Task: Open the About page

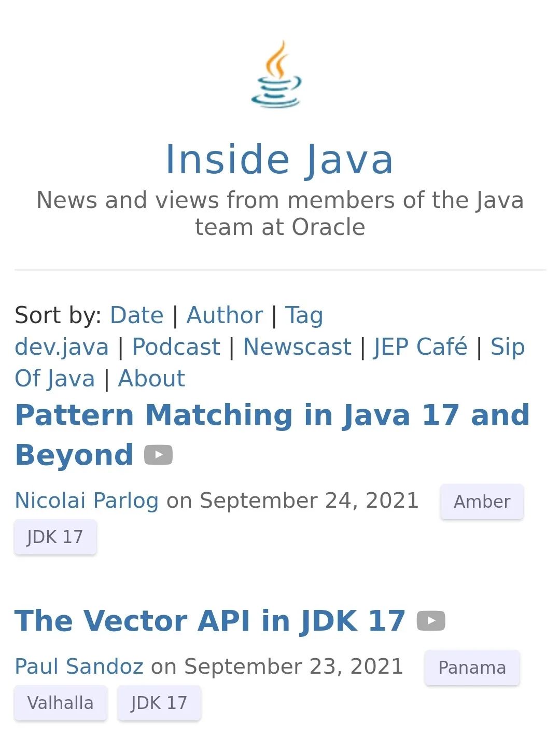Action: pos(151,379)
